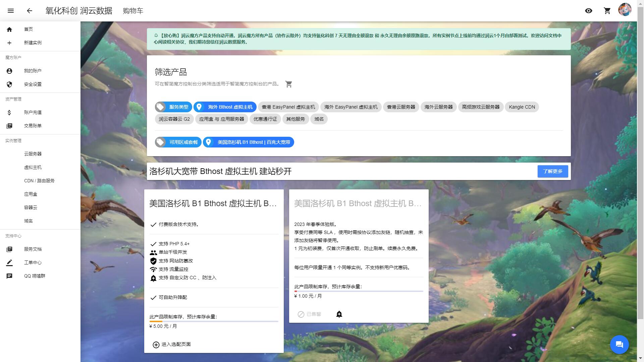
Task: Click the plus icon beside 新建实例
Action: 9,43
